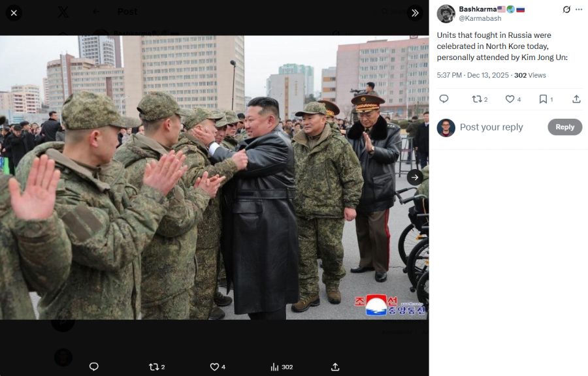Viewport: 588px width, 376px height.
Task: Ask Grok using the Grok icon
Action: coord(566,9)
